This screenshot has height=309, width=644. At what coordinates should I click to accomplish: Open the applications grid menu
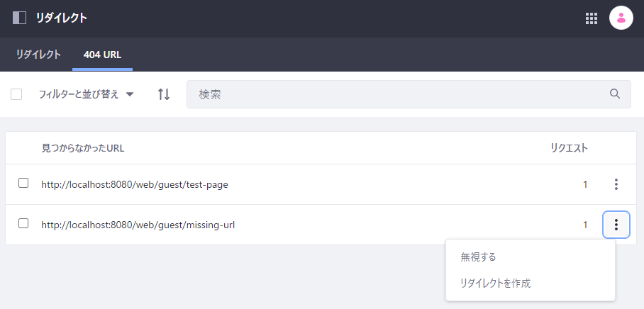click(592, 18)
